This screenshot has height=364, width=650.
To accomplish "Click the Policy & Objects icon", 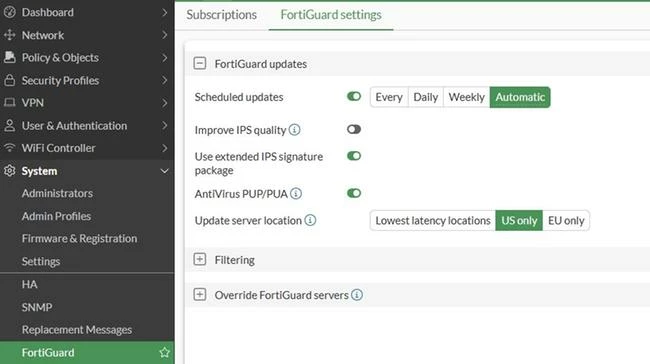I will click(10, 58).
